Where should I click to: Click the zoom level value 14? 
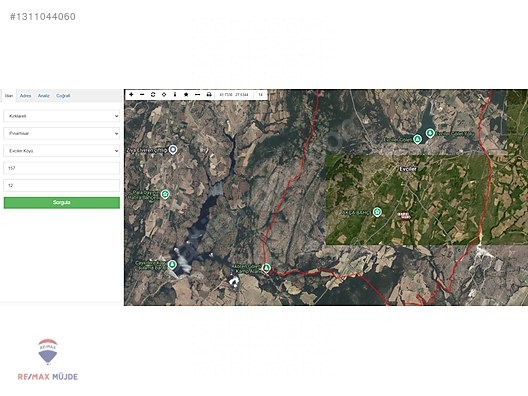pyautogui.click(x=260, y=95)
